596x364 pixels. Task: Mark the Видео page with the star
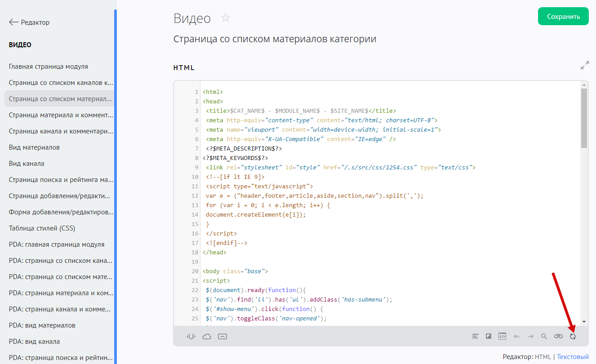click(x=226, y=18)
